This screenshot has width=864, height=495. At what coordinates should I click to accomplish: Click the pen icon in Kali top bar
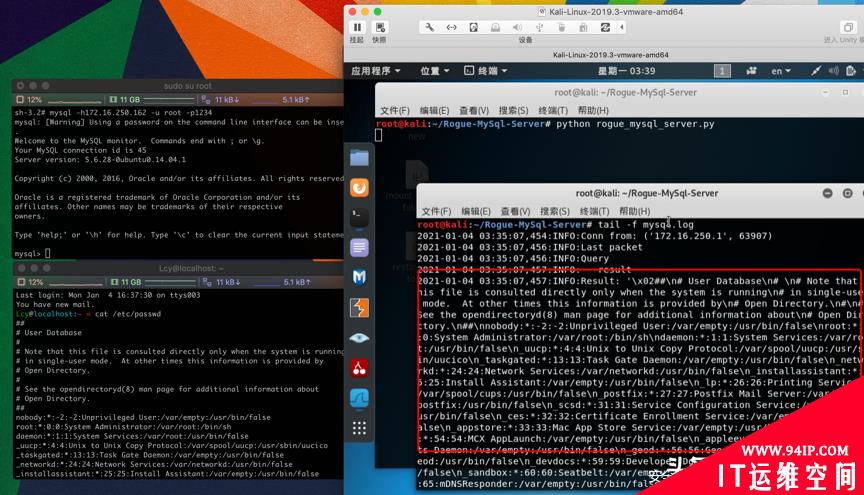816,71
